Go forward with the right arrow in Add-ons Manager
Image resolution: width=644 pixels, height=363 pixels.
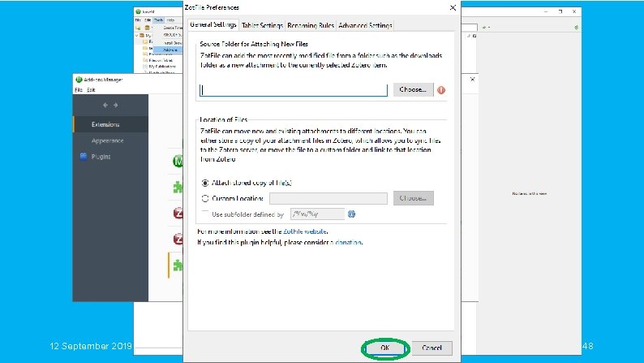pyautogui.click(x=116, y=106)
